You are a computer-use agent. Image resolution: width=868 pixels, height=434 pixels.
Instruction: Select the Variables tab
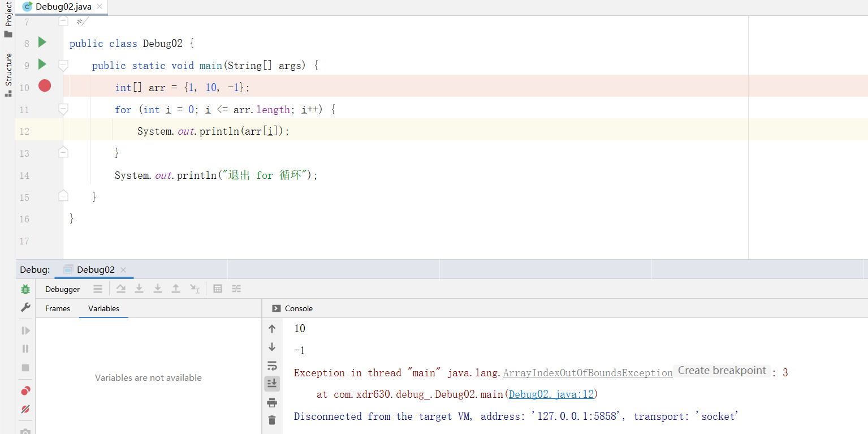coord(103,308)
